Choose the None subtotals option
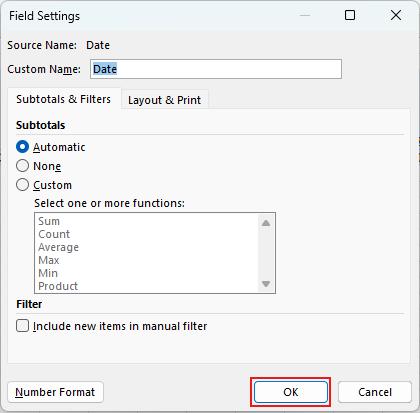The height and width of the screenshot is (413, 420). point(22,166)
